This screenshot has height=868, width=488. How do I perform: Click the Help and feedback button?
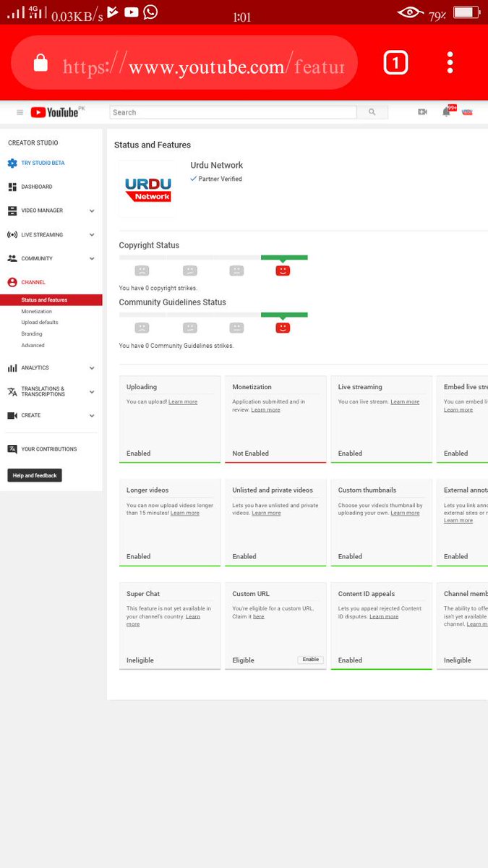(x=35, y=475)
